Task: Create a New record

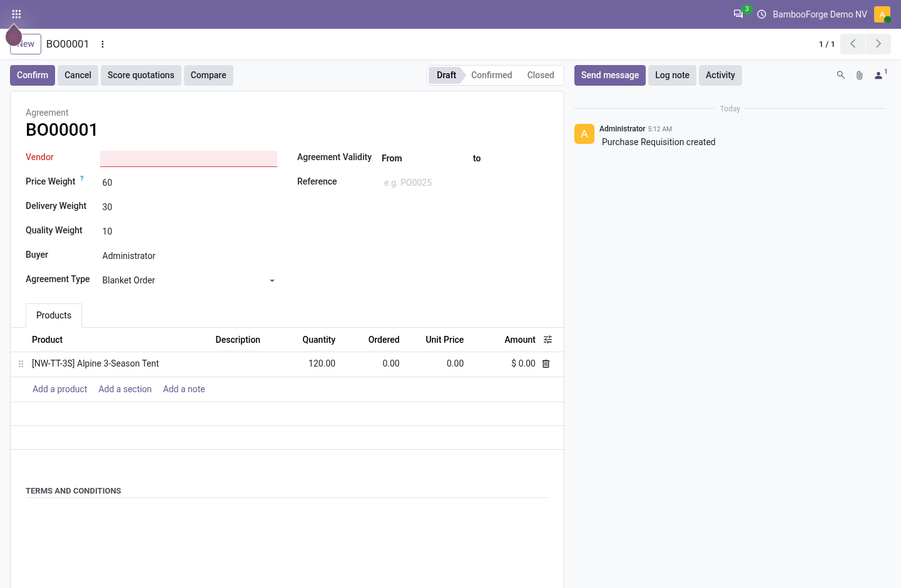Action: 26,44
